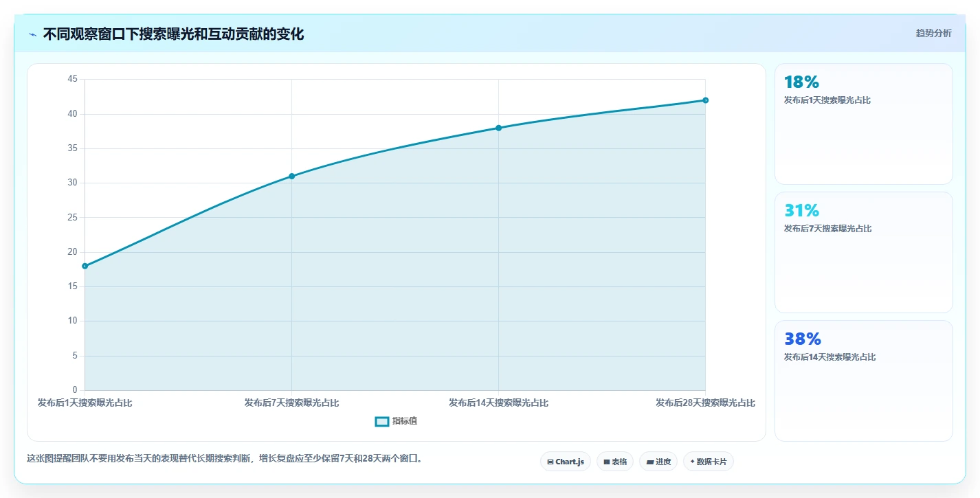The height and width of the screenshot is (498, 980).
Task: Click x-axis label 发布后28天搜索曝光占比
Action: (x=705, y=403)
